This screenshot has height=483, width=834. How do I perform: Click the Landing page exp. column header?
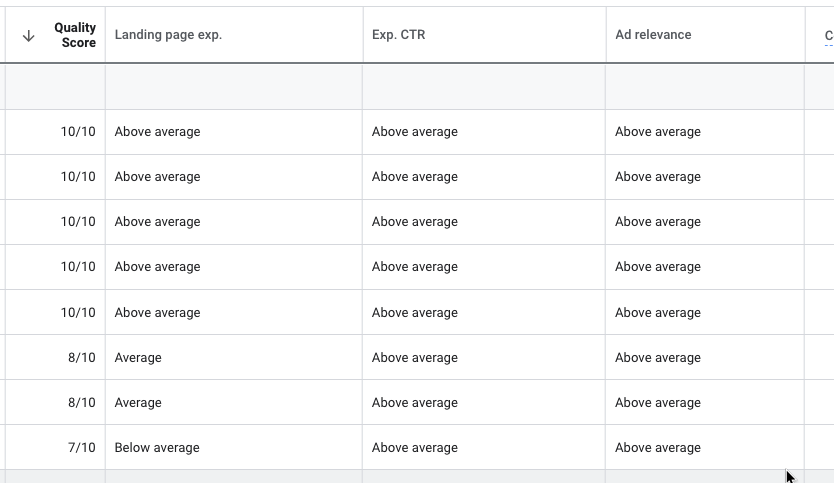tap(168, 35)
